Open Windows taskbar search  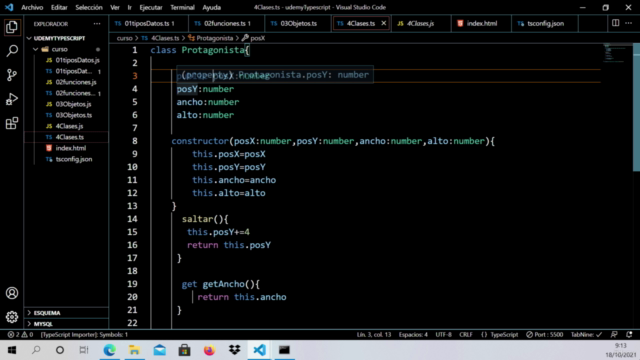tap(36, 350)
